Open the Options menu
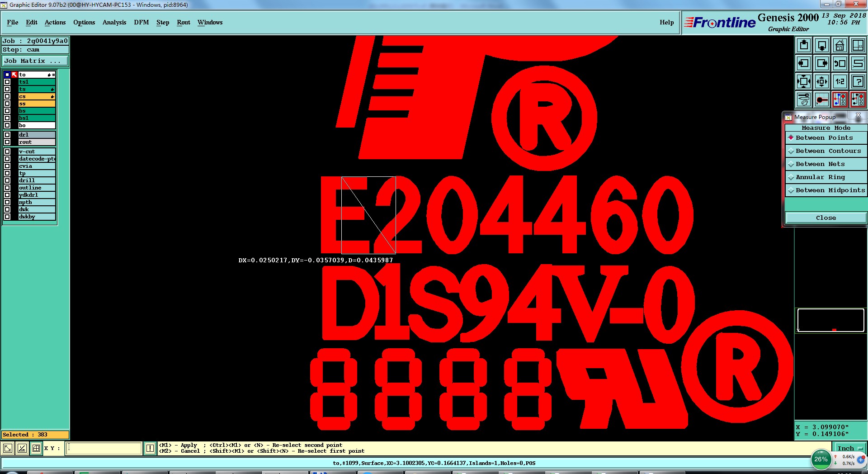 [84, 22]
